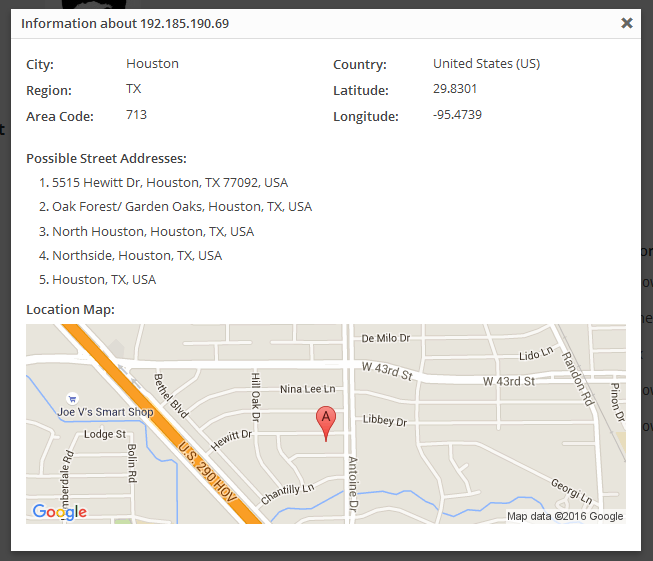Click the Chantilly Ln street label
Image resolution: width=653 pixels, height=561 pixels.
pyautogui.click(x=287, y=494)
